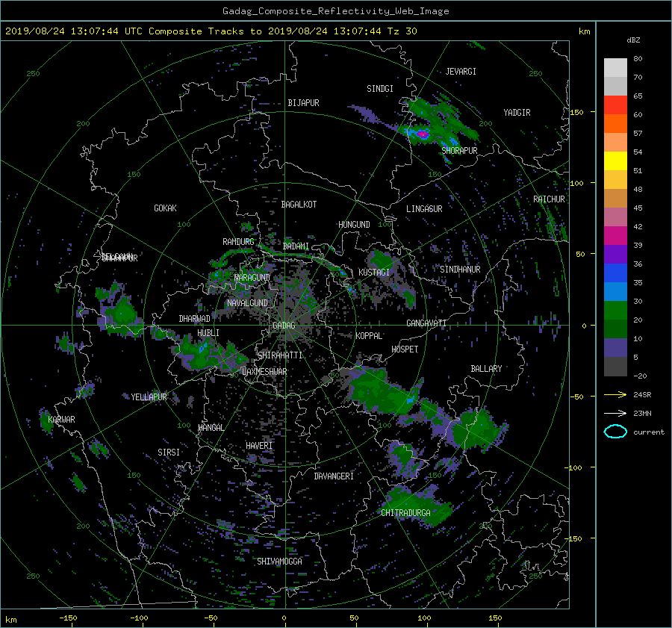Click the DHARWAD label

coord(195,319)
